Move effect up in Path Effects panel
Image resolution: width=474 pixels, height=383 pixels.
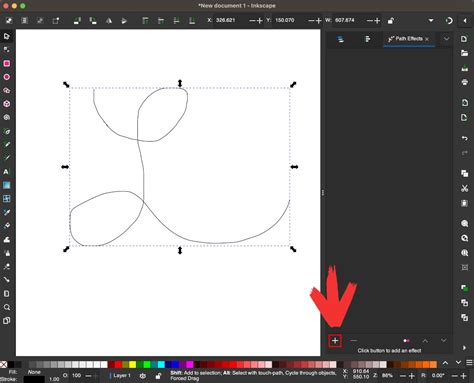pos(425,341)
